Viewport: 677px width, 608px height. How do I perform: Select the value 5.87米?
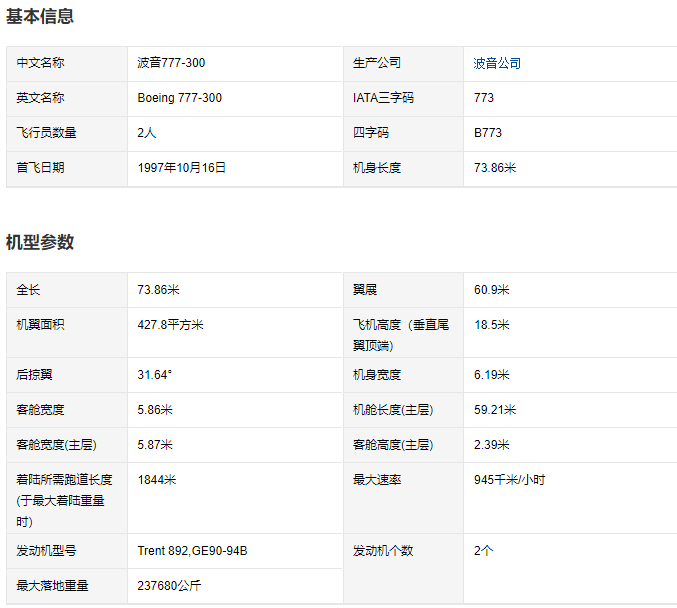click(155, 445)
